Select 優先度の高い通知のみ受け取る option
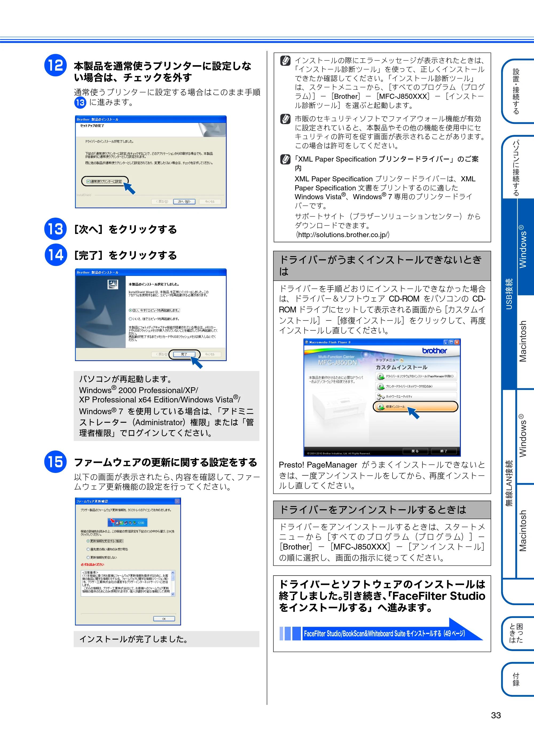Viewport: 534px width, 756px height. [x=88, y=549]
